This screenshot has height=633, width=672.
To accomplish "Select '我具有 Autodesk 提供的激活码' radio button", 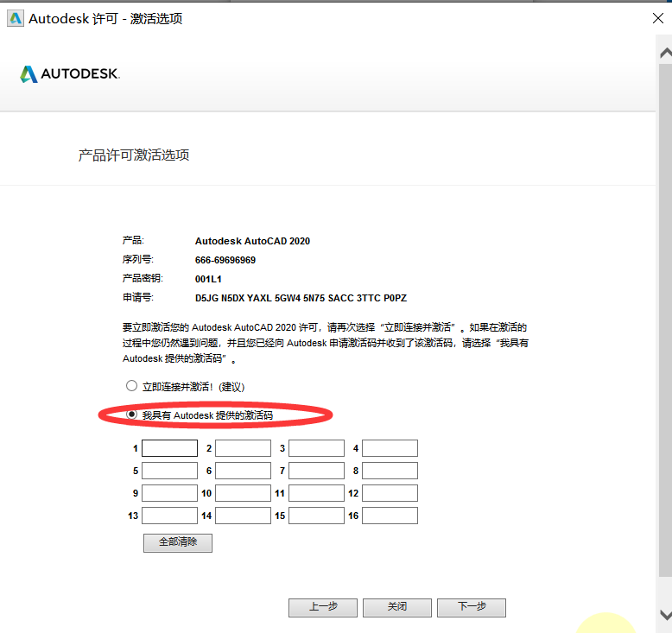I will [131, 415].
